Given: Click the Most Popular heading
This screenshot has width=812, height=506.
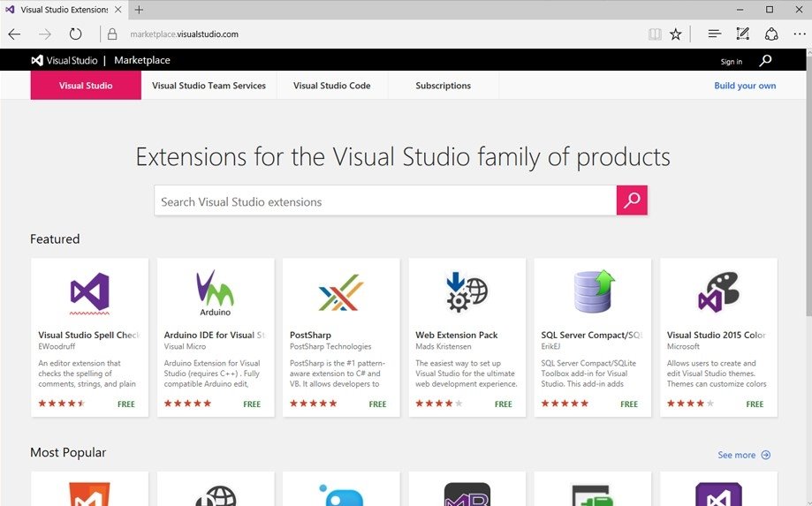Looking at the screenshot, I should click(68, 452).
